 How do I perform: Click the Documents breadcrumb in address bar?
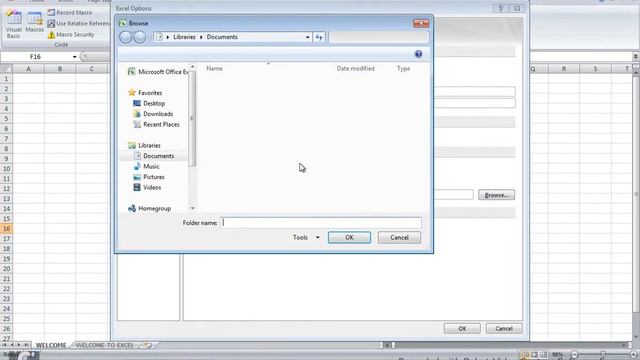pos(222,37)
